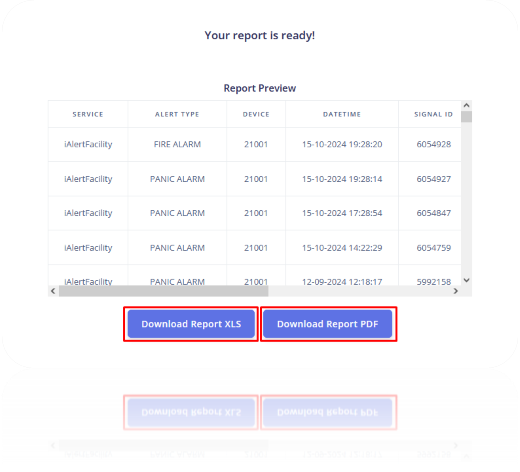Click the vertical scrollbar down arrow

467,280
